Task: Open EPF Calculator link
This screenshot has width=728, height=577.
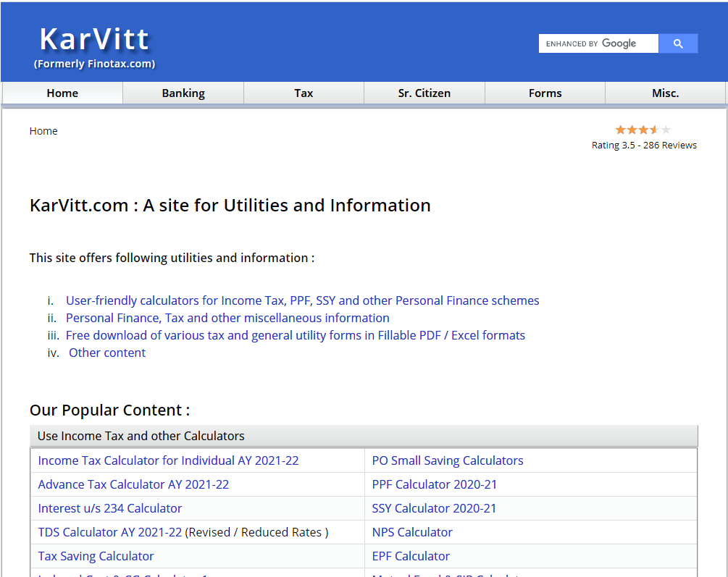Action: tap(411, 556)
